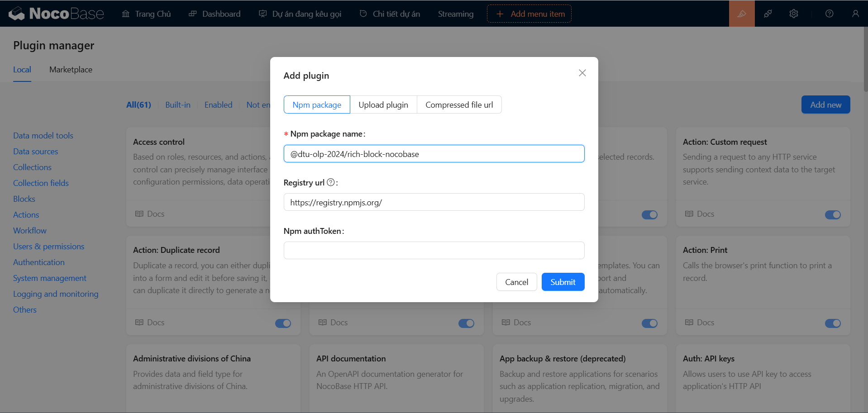Screen dimensions: 868x413
Task: Select Workflow category
Action: click(29, 230)
